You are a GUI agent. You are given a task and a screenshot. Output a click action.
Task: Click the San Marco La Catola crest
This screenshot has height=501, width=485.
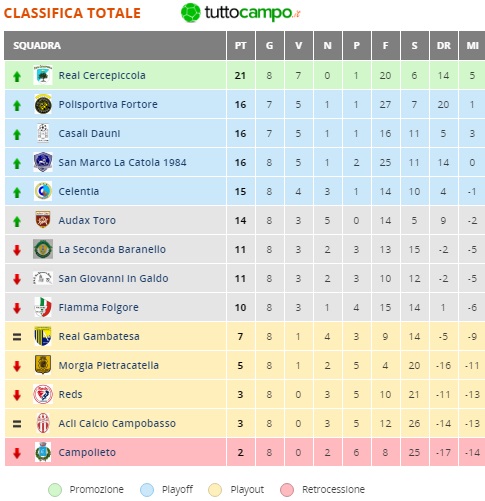click(x=43, y=162)
